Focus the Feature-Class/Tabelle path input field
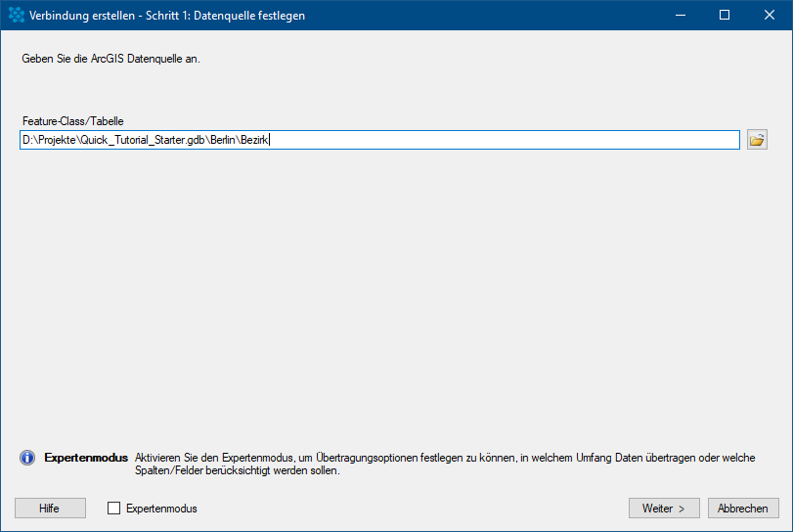 [489, 140]
